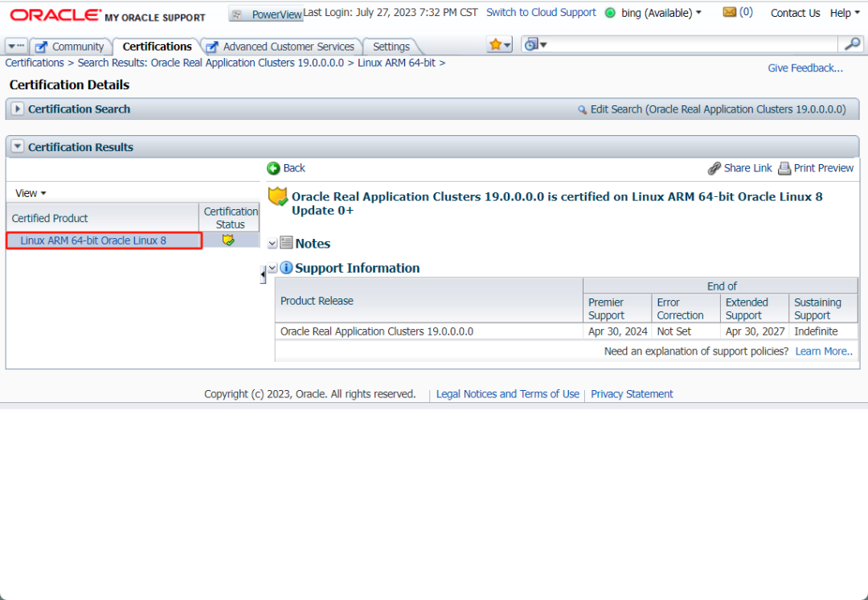
Task: Click the Apr 30, 2024 premier support date
Action: click(x=617, y=331)
